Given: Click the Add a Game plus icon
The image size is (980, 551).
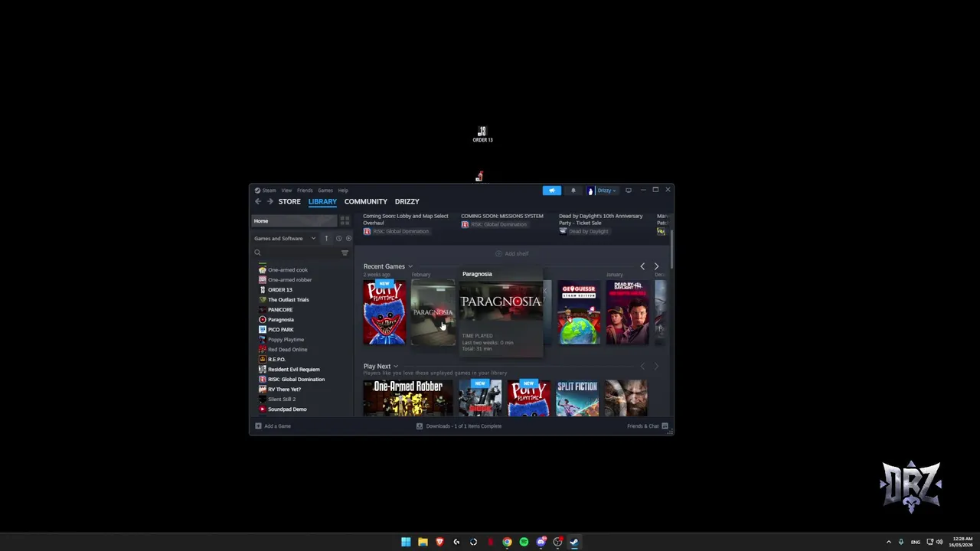Looking at the screenshot, I should point(258,426).
